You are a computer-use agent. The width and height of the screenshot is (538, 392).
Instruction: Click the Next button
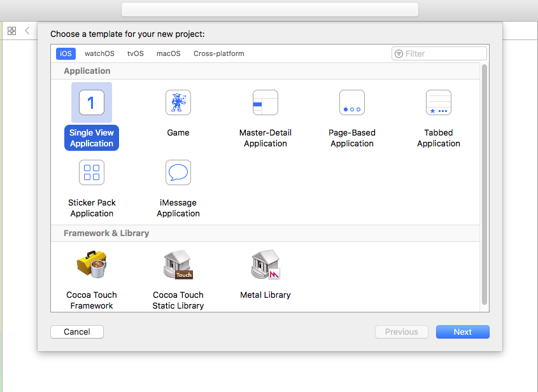(x=462, y=332)
